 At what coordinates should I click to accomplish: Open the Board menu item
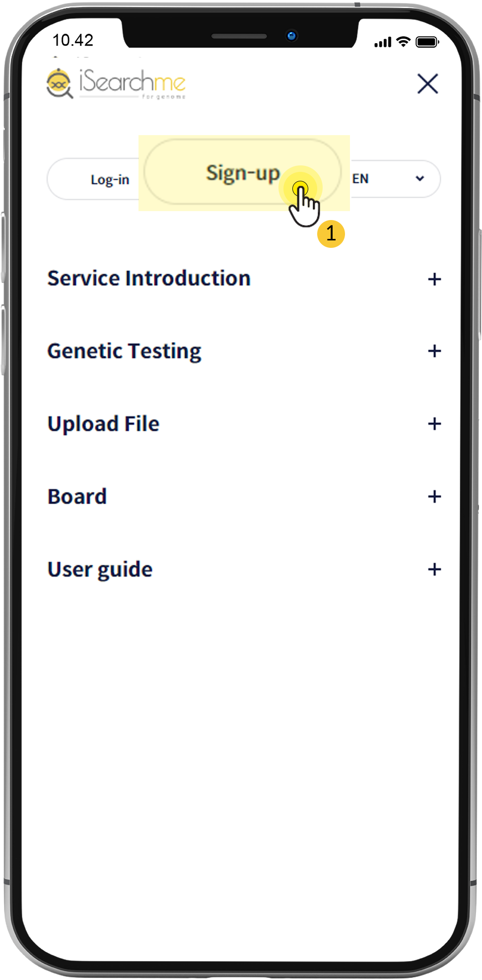coord(77,496)
